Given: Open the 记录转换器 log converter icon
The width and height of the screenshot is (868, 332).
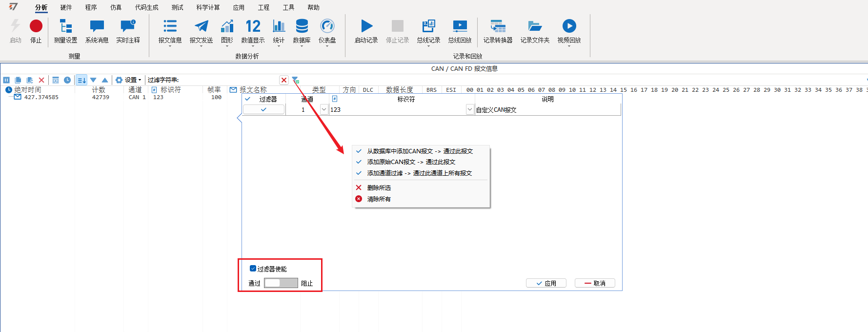Looking at the screenshot, I should tap(498, 26).
